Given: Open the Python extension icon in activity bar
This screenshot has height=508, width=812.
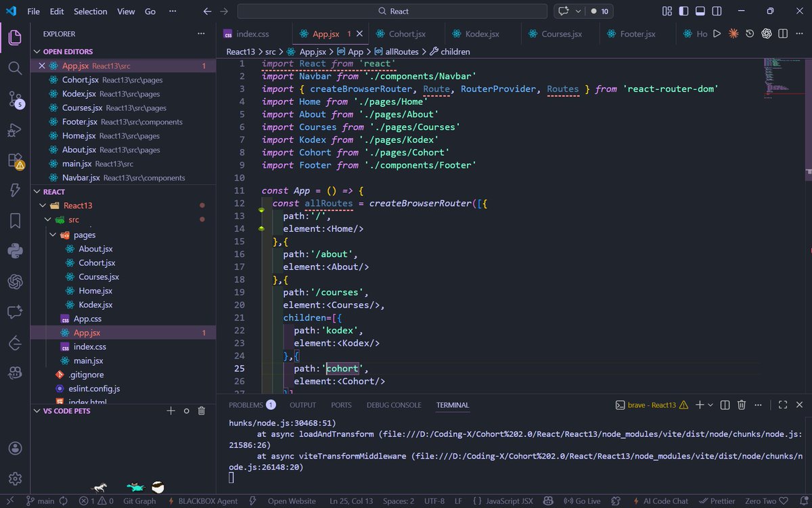Looking at the screenshot, I should 15,251.
